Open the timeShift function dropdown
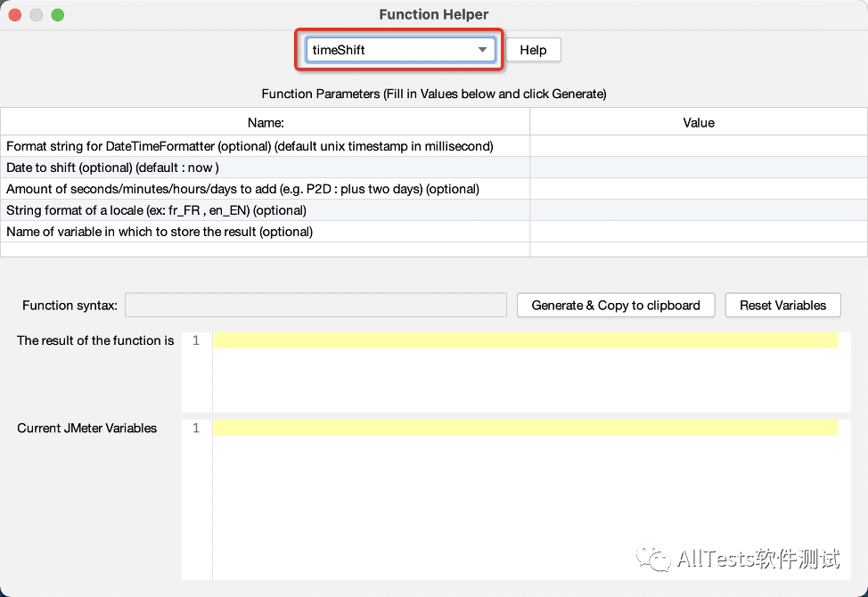The height and width of the screenshot is (597, 868). click(x=399, y=50)
